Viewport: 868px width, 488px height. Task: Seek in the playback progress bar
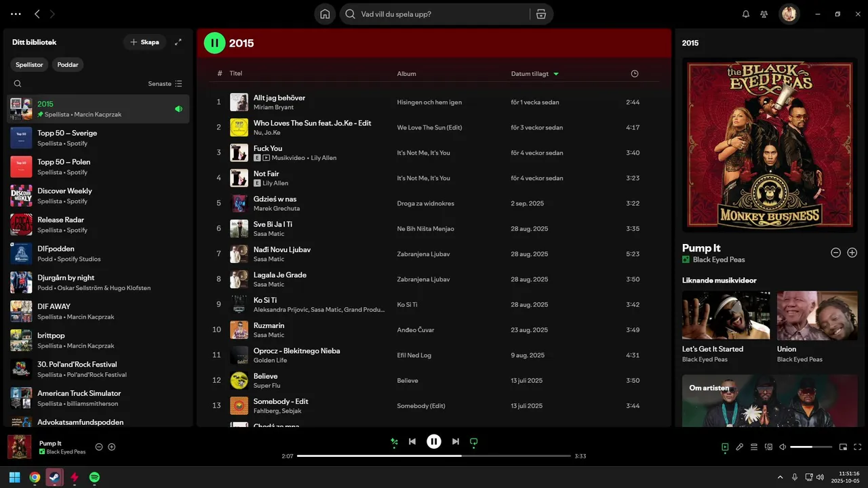[x=434, y=456]
